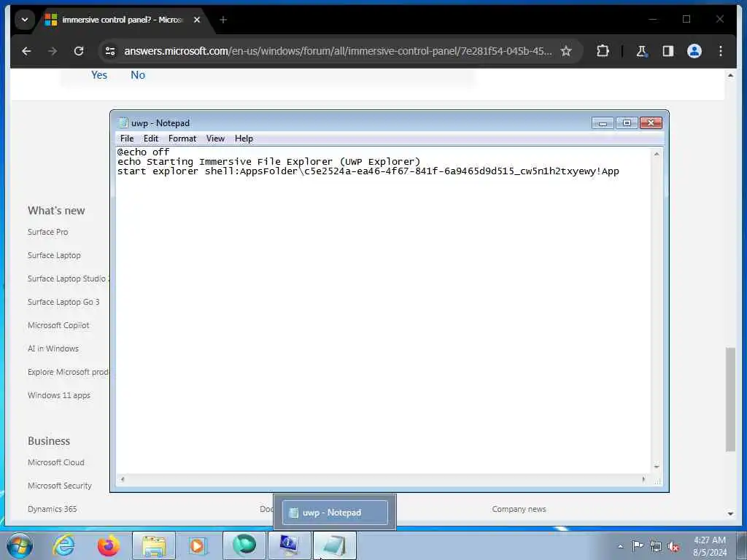
Task: Open green swirl app taskbar icon
Action: [244, 545]
